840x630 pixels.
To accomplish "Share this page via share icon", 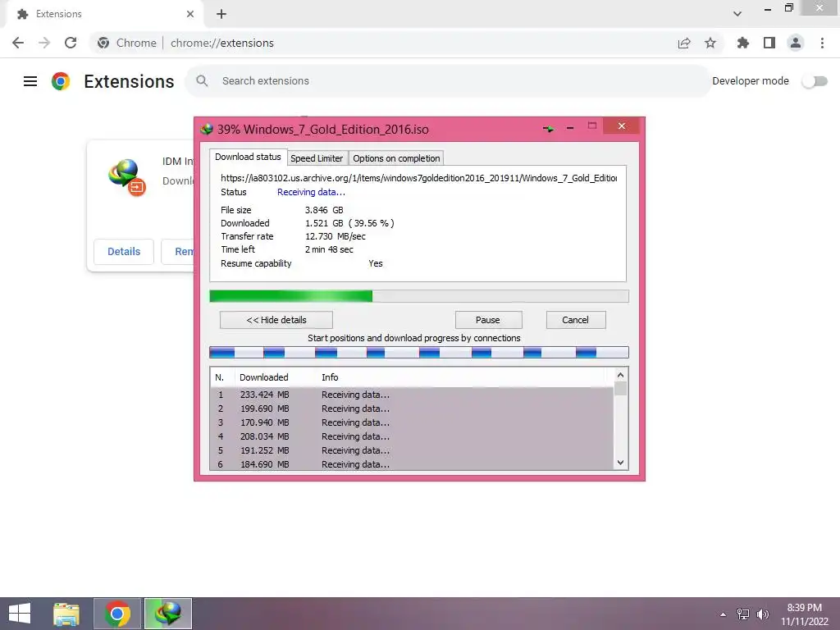I will tap(684, 43).
